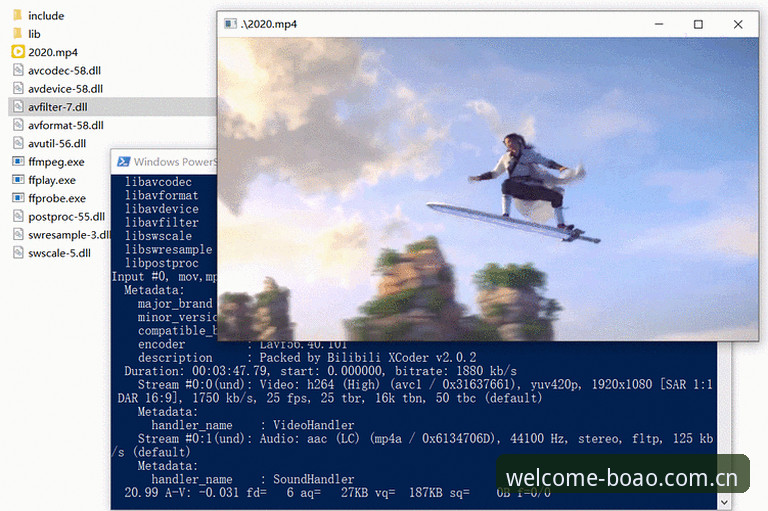Screen dimensions: 768x511
Task: Click the swresample-3.dll file icon
Action: 18,235
